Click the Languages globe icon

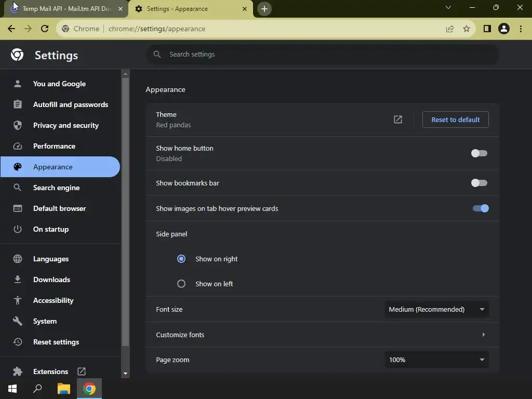17,259
